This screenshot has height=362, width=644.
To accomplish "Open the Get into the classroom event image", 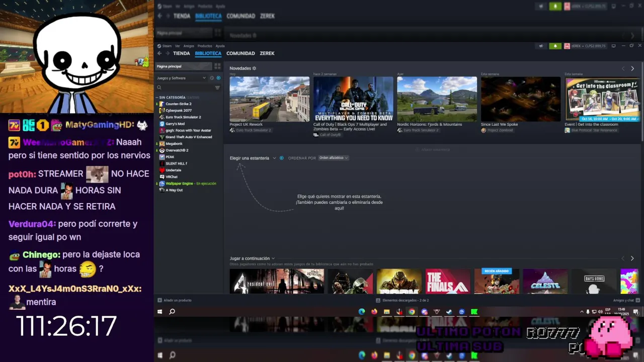I will click(602, 99).
